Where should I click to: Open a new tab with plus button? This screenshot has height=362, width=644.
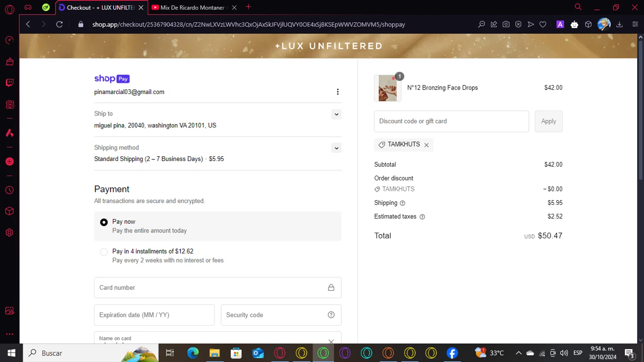[x=249, y=7]
